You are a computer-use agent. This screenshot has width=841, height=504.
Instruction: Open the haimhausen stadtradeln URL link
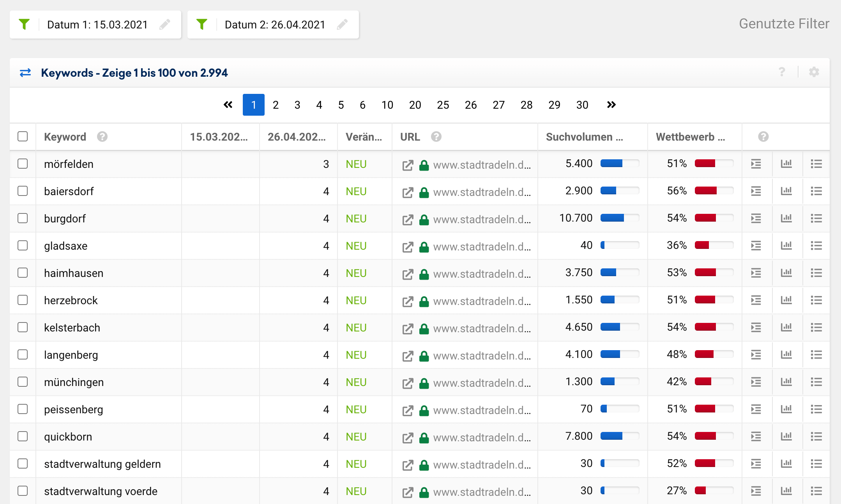click(482, 274)
